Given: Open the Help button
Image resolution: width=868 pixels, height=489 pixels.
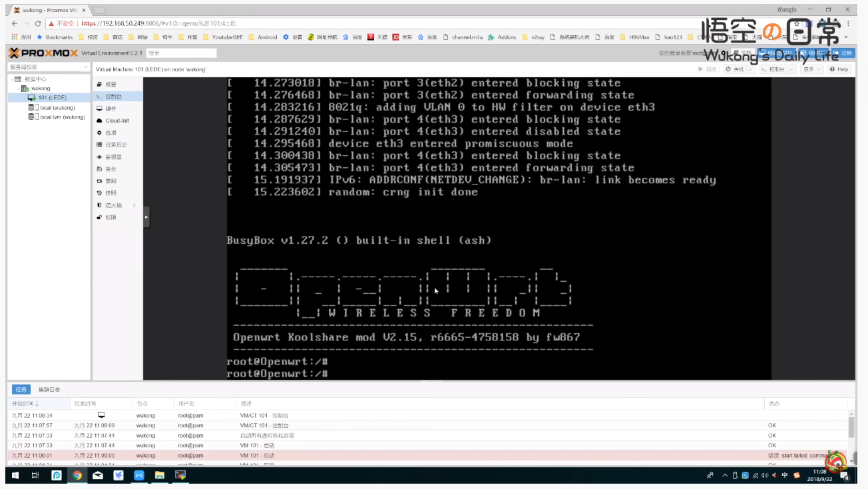Looking at the screenshot, I should tap(839, 69).
